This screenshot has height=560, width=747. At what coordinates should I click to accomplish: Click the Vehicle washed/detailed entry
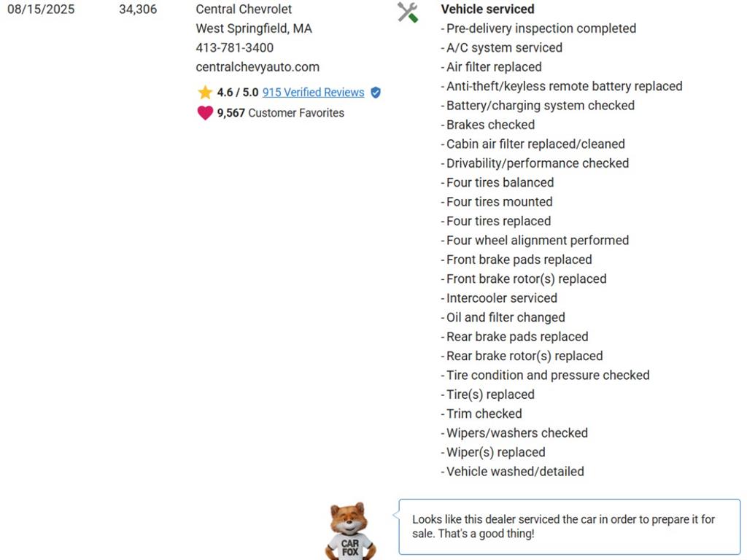click(515, 472)
